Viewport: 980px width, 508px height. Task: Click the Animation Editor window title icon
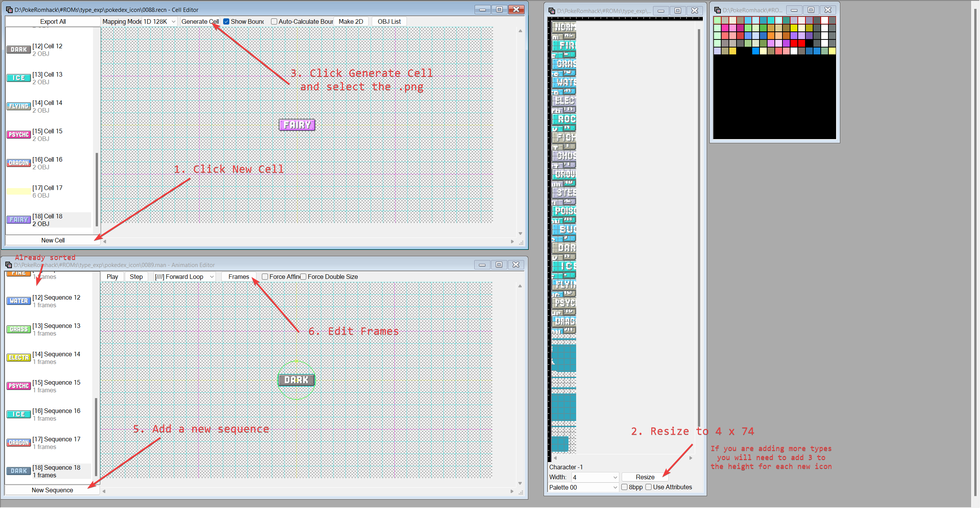click(x=8, y=265)
